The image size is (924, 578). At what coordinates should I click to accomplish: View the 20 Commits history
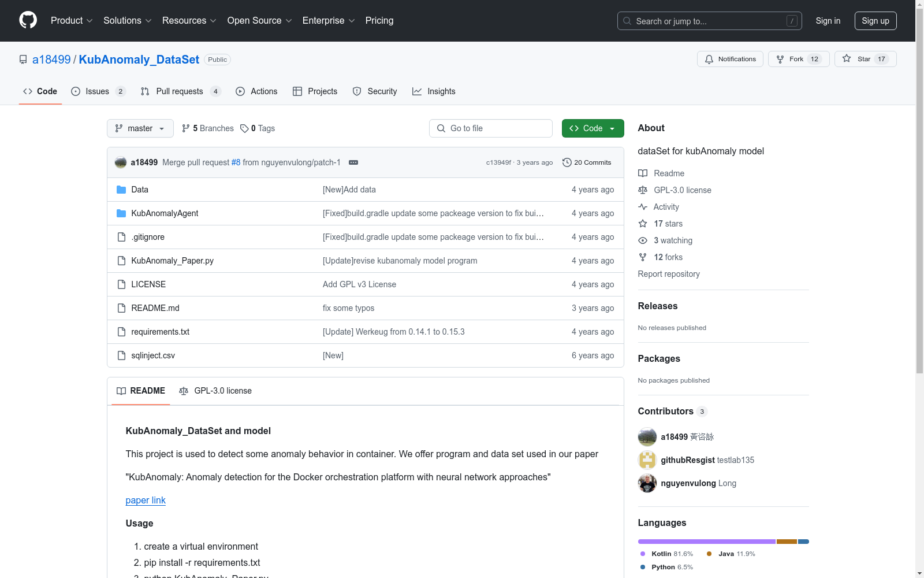587,162
